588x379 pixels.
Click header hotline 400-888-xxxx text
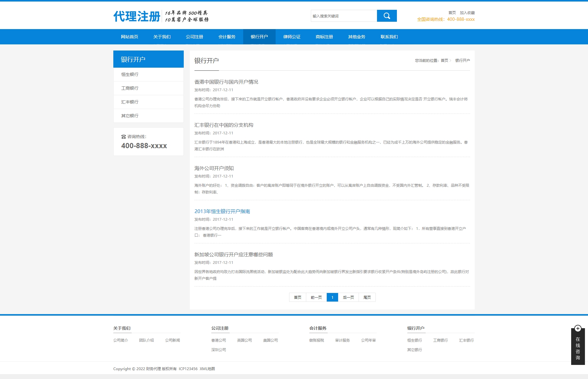(x=461, y=19)
